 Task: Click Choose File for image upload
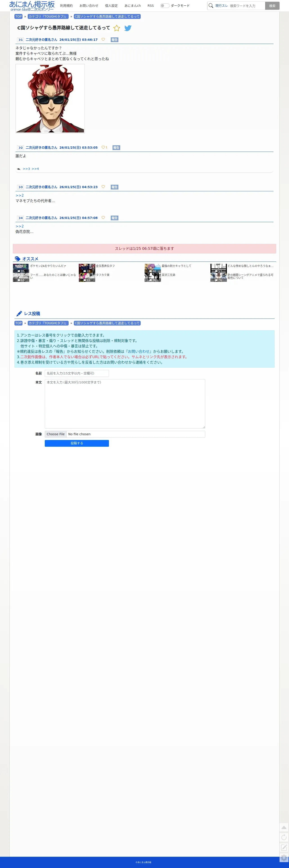[x=56, y=434]
